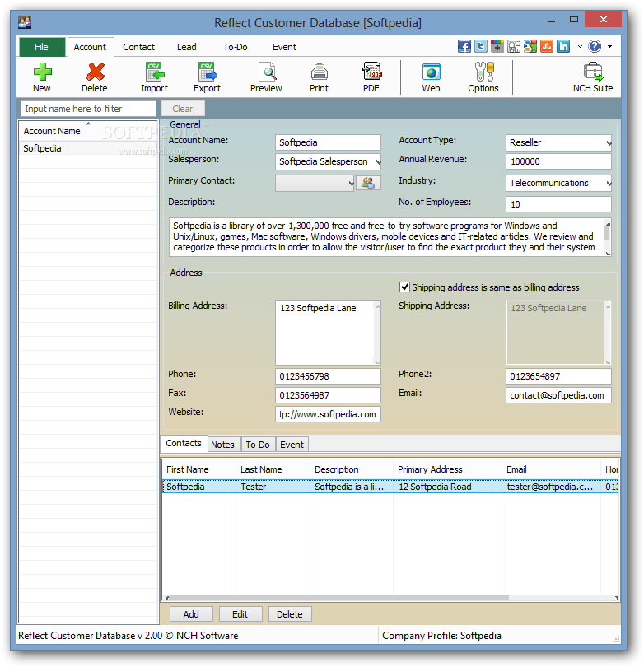Select the Softpedia Tester contact row
Viewport: 644px width, 667px height.
[x=390, y=487]
